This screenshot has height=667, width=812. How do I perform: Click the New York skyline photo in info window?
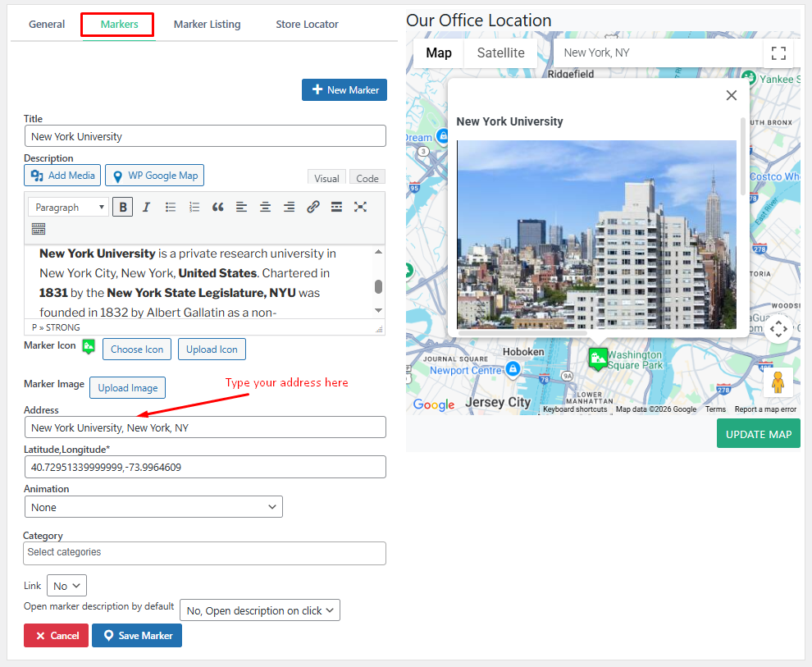(x=596, y=235)
